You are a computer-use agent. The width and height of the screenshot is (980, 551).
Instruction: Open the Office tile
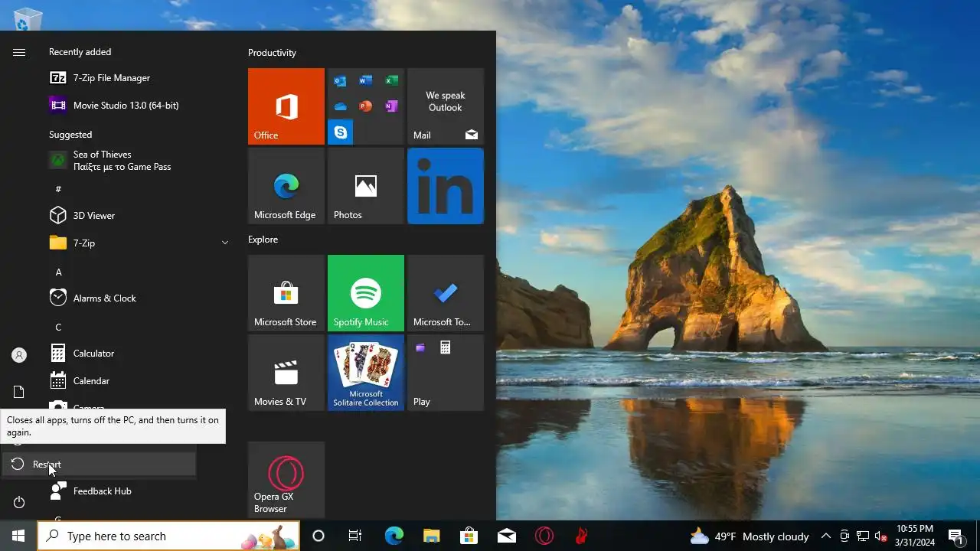point(286,106)
